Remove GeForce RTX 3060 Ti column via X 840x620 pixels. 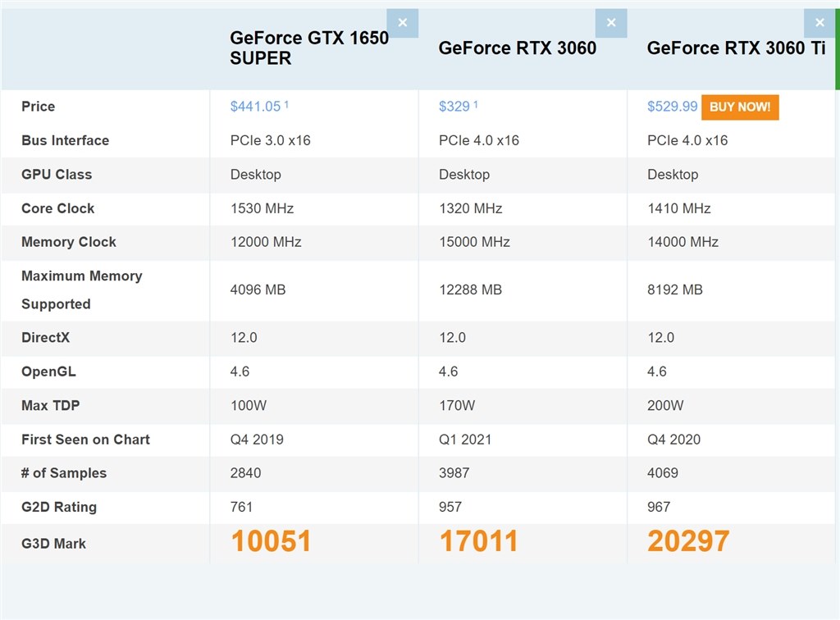[819, 22]
